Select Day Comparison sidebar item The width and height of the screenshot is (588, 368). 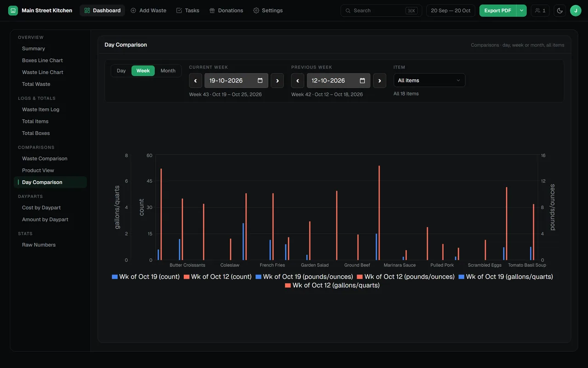[50, 182]
